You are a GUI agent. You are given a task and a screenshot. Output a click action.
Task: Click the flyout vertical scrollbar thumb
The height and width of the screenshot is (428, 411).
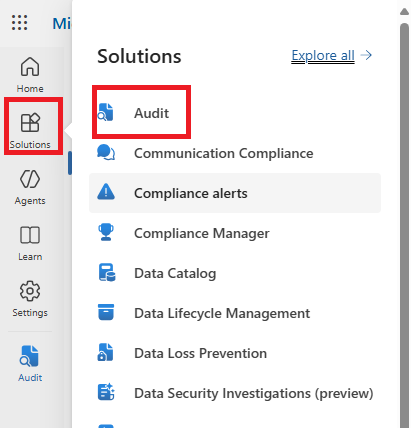[x=404, y=226]
